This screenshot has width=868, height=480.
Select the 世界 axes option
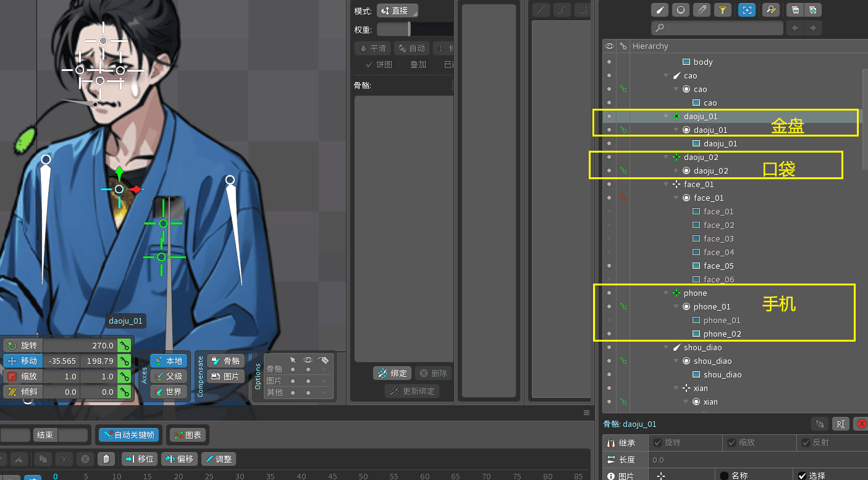(168, 392)
